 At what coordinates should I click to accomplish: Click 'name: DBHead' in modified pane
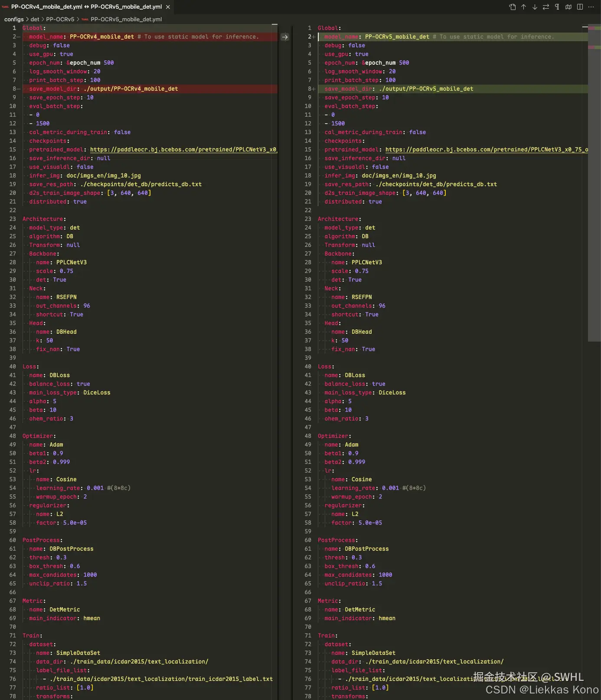[x=352, y=332]
